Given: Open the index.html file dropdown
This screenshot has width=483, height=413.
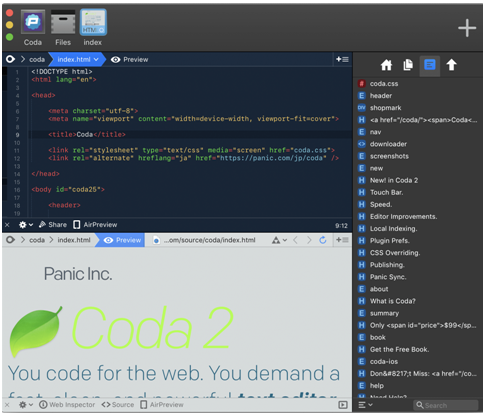Looking at the screenshot, I should 78,59.
